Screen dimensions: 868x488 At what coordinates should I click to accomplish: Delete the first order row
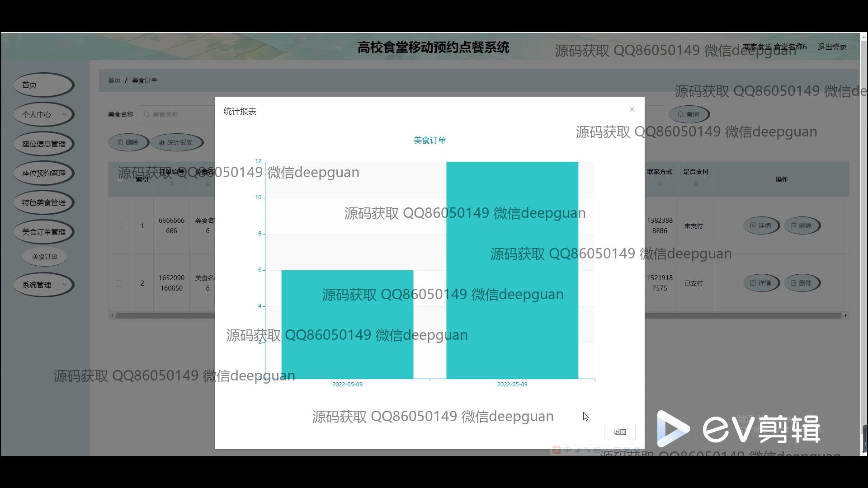(x=802, y=225)
